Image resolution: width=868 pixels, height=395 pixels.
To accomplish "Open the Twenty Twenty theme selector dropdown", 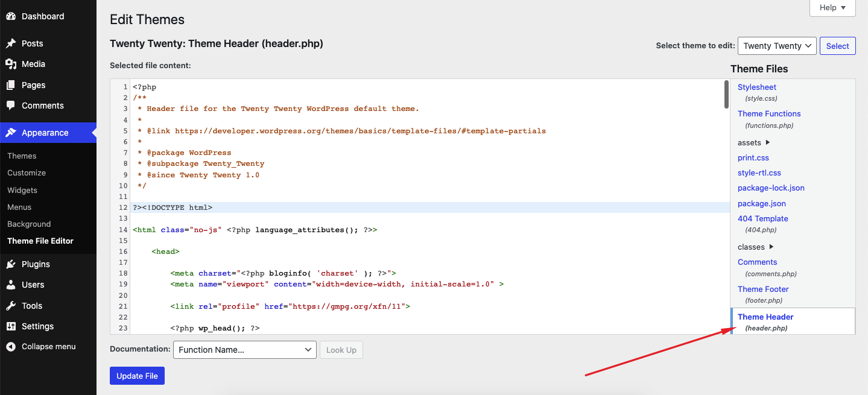I will (777, 45).
